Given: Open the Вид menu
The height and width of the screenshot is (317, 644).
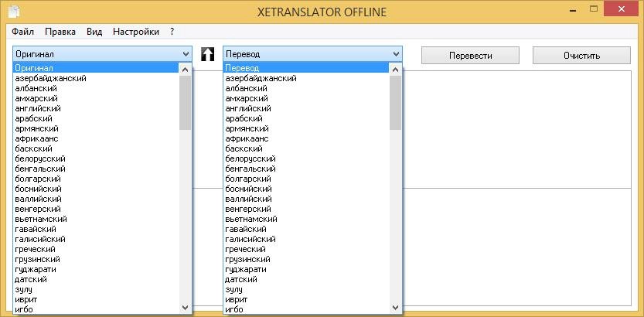Looking at the screenshot, I should tap(94, 32).
